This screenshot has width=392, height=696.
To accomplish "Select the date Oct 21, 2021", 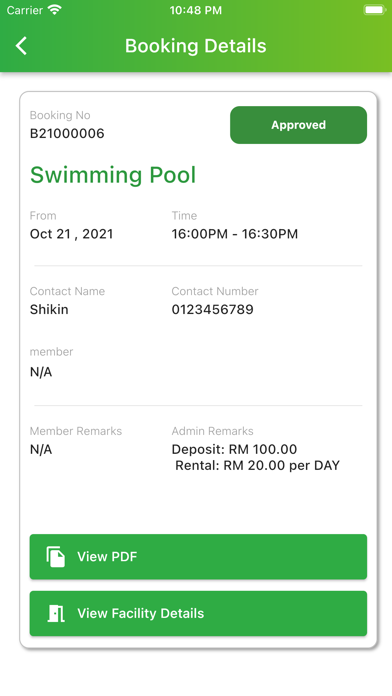I will [x=71, y=234].
